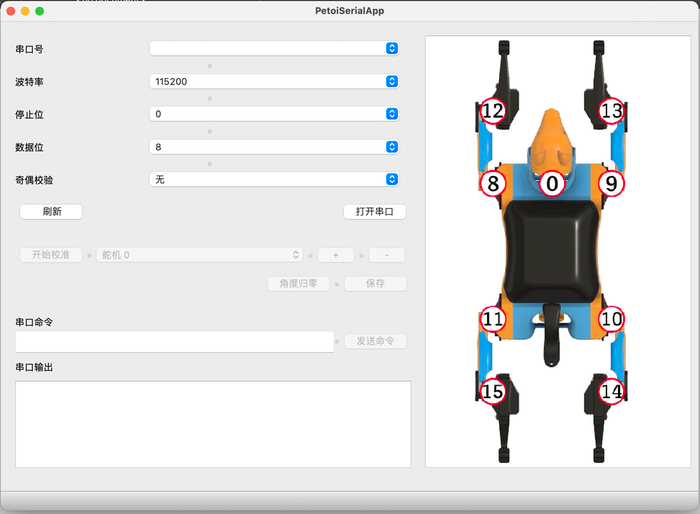Select head servo marker 0
The height and width of the screenshot is (514, 700).
click(x=552, y=184)
